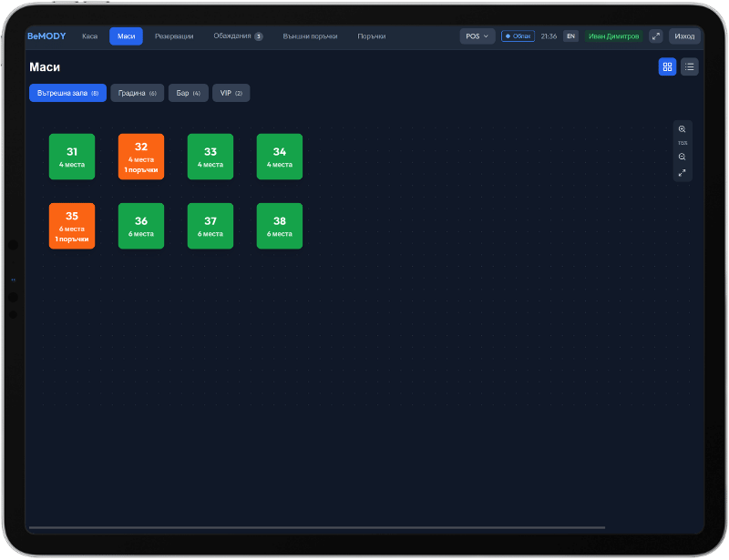Click the Изход logout button
The width and height of the screenshot is (729, 560).
(x=684, y=36)
